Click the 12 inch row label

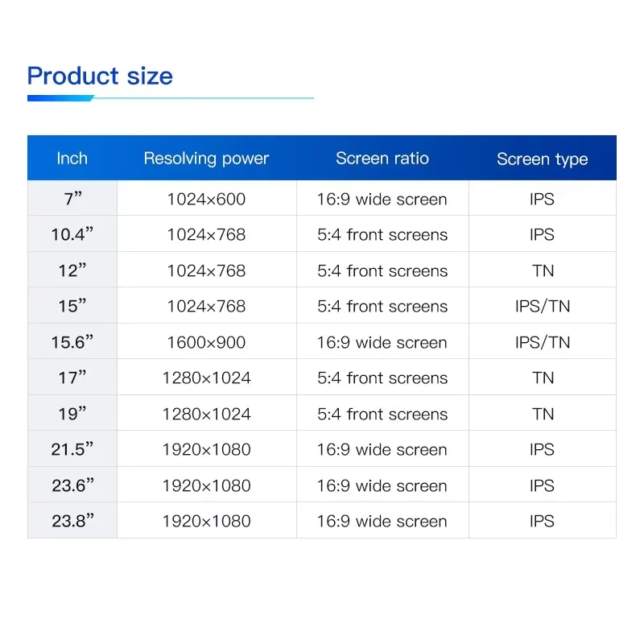coord(72,270)
